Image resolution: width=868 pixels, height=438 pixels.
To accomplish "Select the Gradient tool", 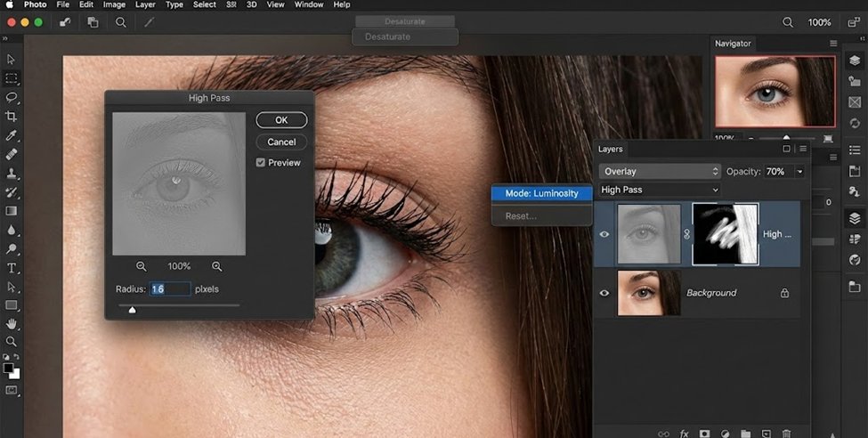I will 11,211.
